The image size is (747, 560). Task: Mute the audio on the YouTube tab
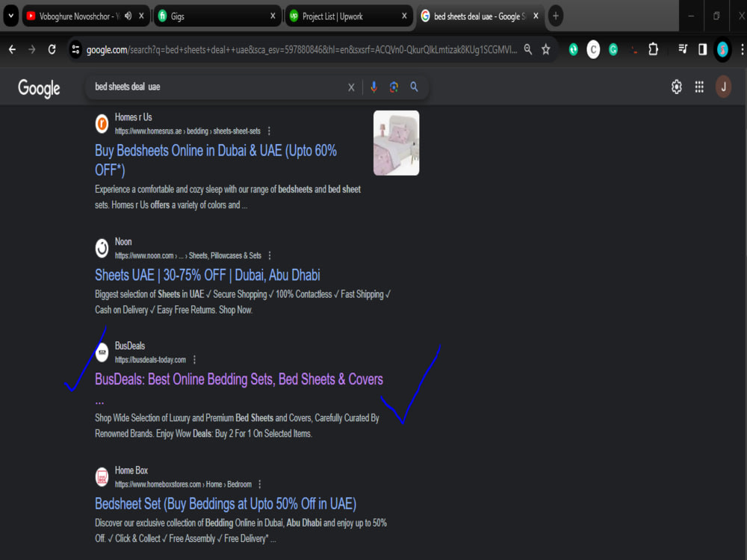pyautogui.click(x=128, y=16)
